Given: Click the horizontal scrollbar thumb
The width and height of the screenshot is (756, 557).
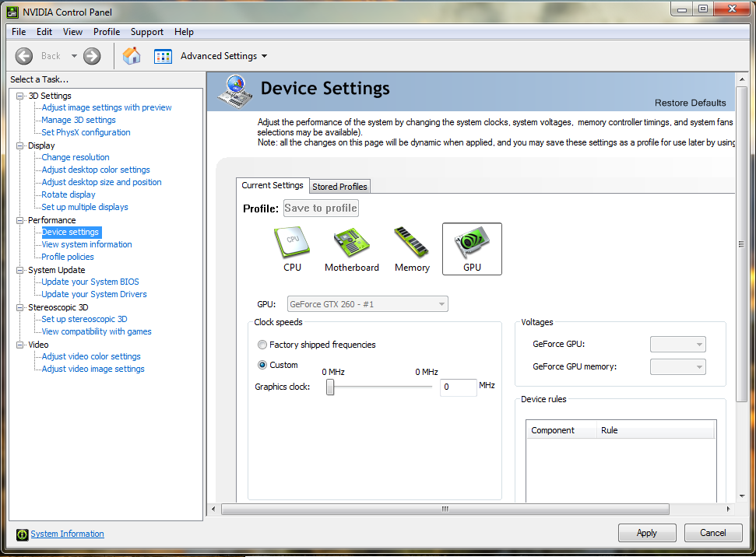Looking at the screenshot, I should click(x=445, y=509).
